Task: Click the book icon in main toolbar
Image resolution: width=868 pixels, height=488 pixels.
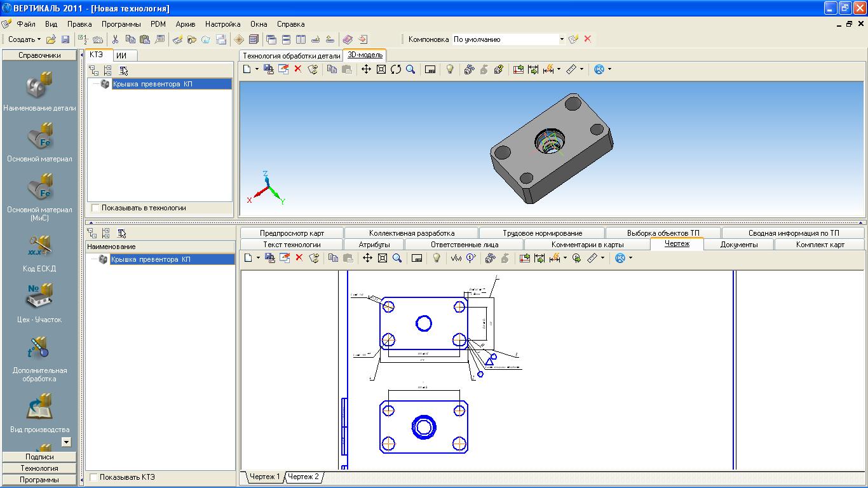Action: coord(348,39)
